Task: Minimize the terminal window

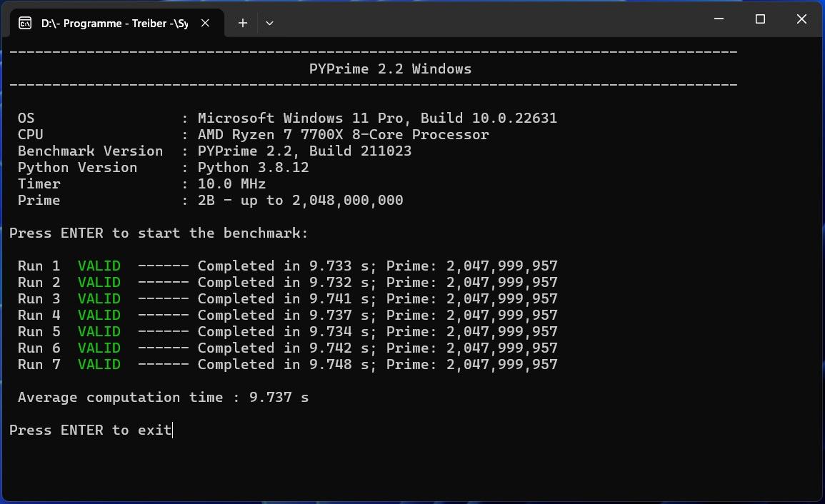Action: coord(719,19)
